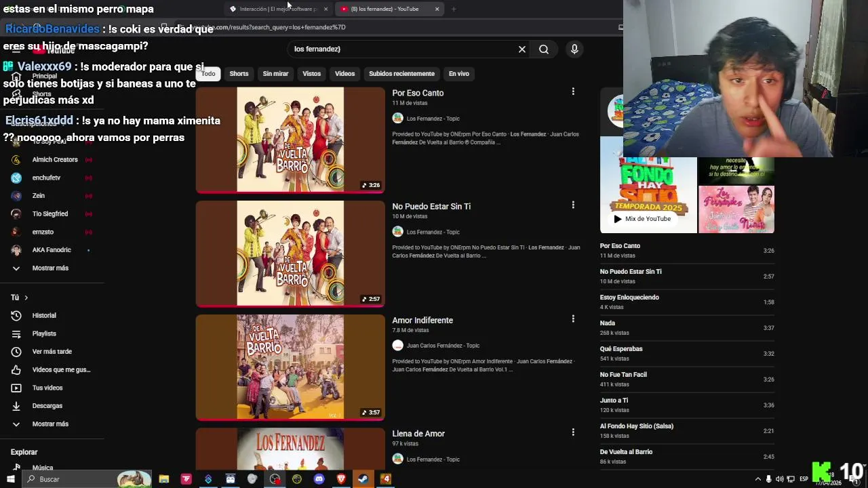Viewport: 868px width, 488px height.
Task: Select the Sin mirar filter chip
Action: [275, 73]
